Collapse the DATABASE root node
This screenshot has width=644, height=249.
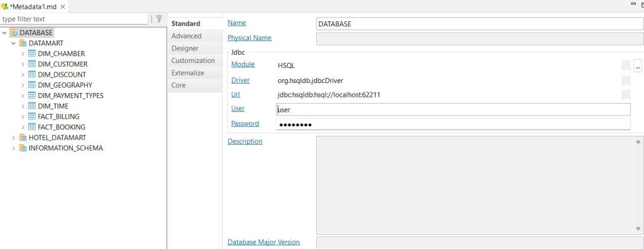tap(4, 33)
